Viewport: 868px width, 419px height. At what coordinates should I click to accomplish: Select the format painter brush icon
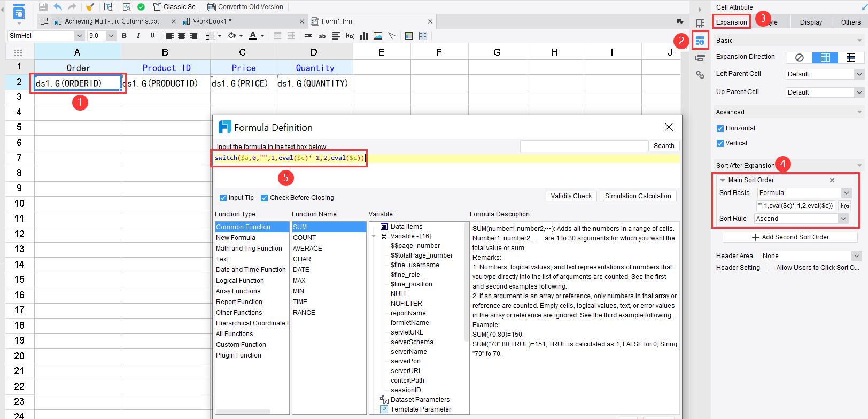click(90, 7)
